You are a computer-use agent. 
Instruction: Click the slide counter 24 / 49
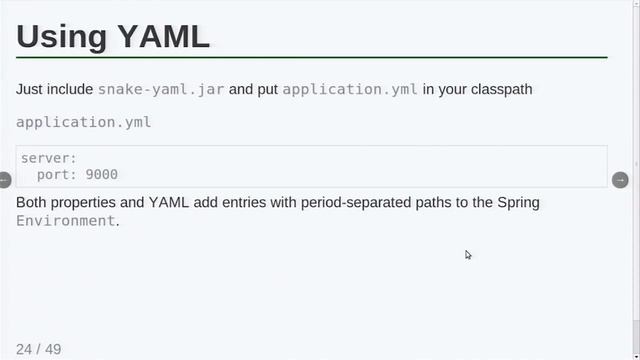click(39, 349)
